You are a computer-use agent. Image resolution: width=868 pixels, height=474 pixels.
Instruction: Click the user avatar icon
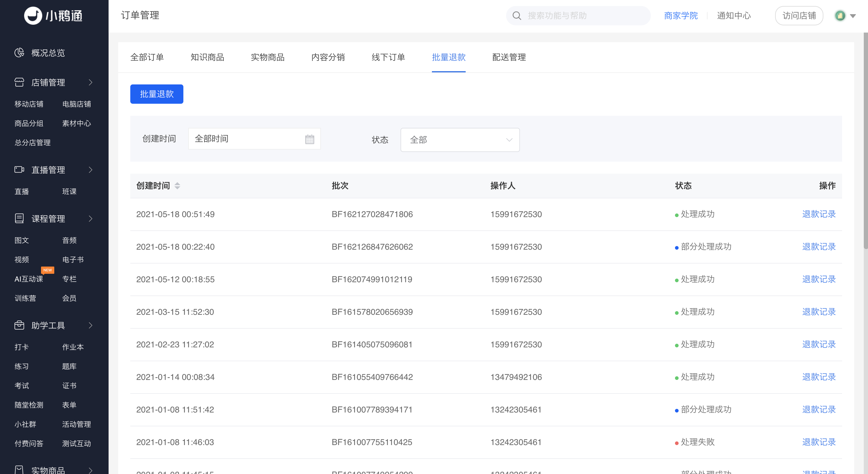[840, 15]
